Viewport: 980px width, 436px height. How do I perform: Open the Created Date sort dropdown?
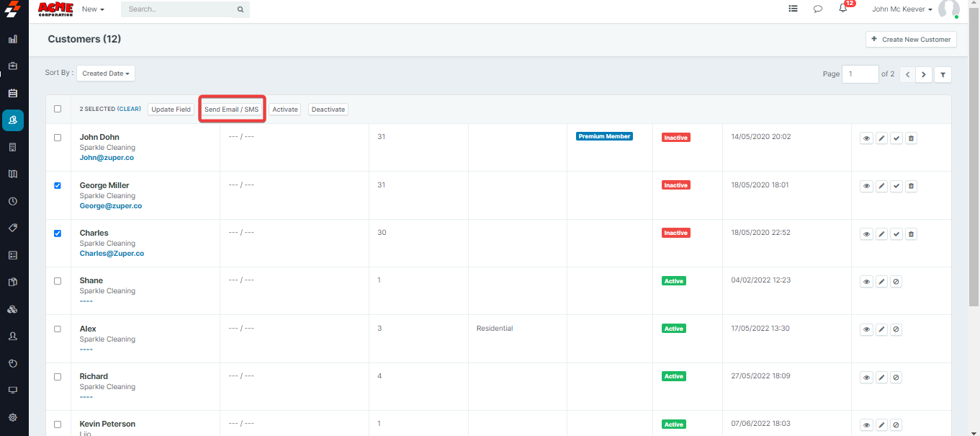(x=106, y=74)
